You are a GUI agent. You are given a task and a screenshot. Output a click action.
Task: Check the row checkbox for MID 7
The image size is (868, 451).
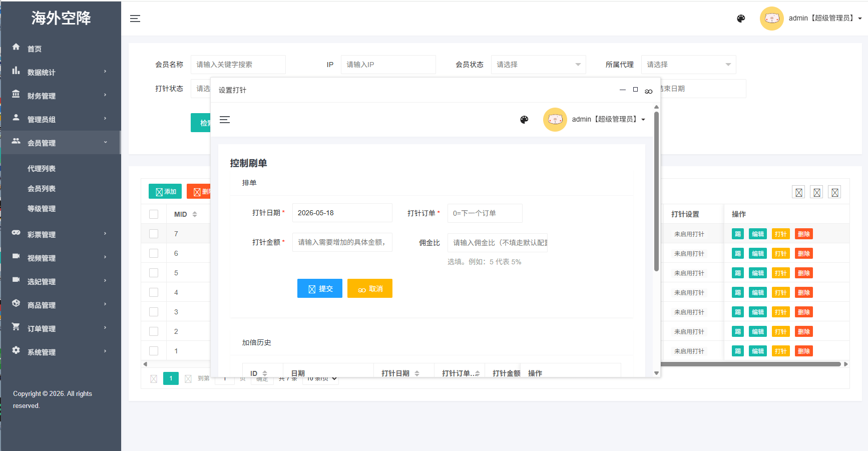click(154, 234)
